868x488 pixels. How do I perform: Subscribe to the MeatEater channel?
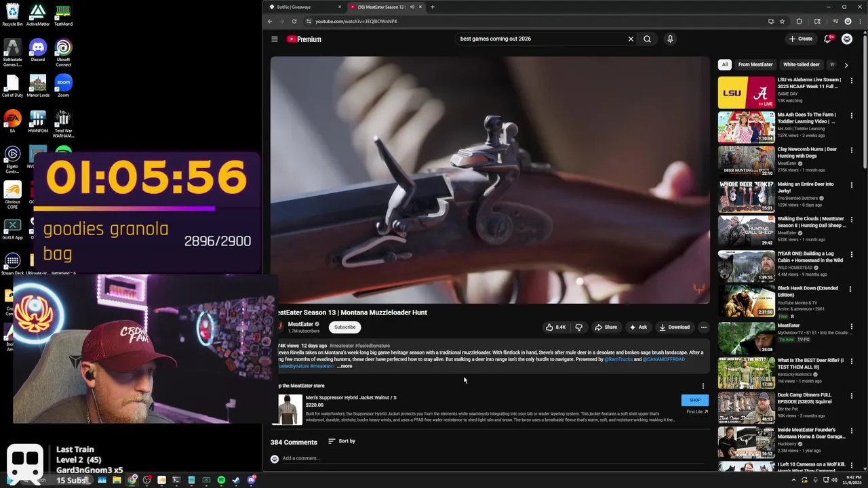coord(344,327)
